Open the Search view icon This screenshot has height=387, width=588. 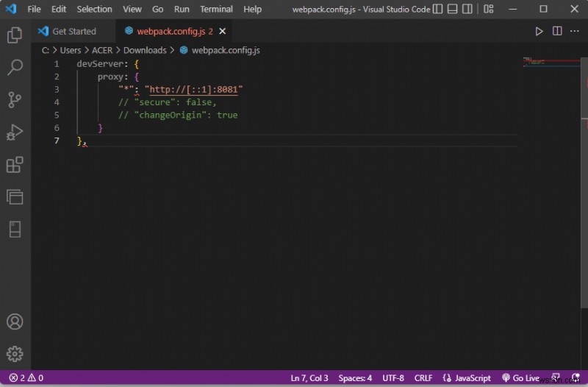pos(15,68)
